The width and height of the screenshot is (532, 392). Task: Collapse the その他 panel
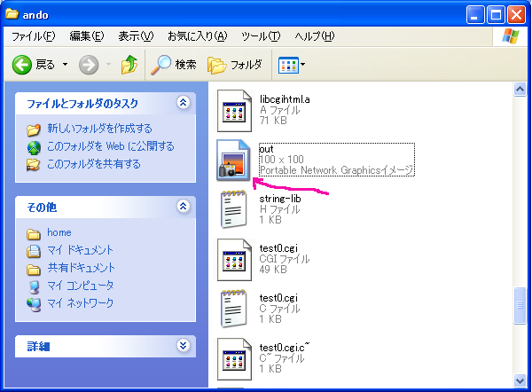click(x=184, y=207)
